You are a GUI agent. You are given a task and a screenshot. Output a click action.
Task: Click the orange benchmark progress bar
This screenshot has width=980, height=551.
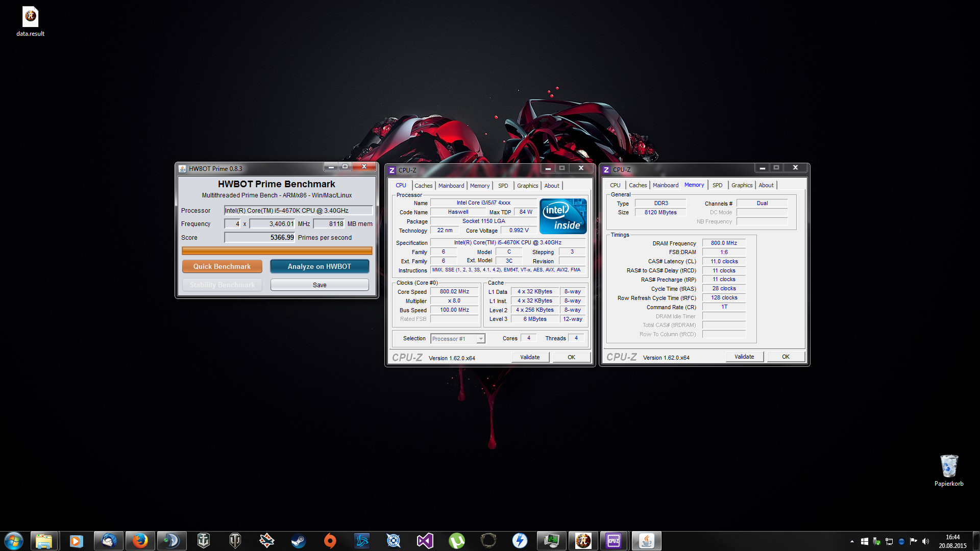point(277,251)
